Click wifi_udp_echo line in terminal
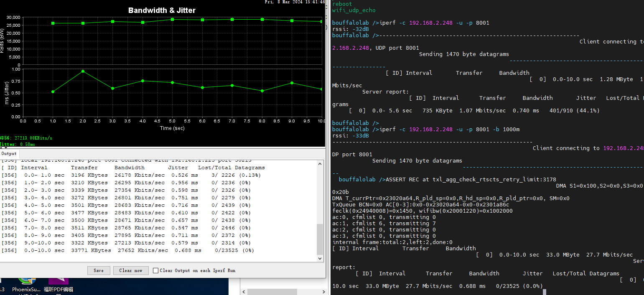 354,10
